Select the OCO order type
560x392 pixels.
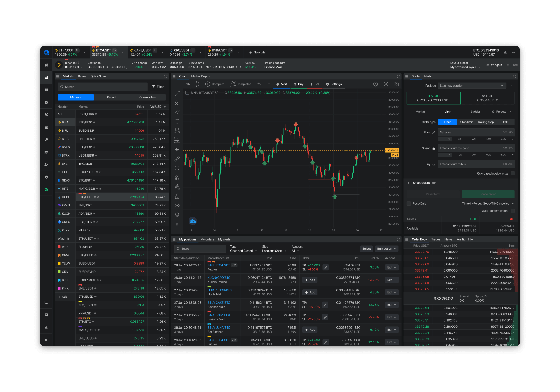[x=505, y=122]
